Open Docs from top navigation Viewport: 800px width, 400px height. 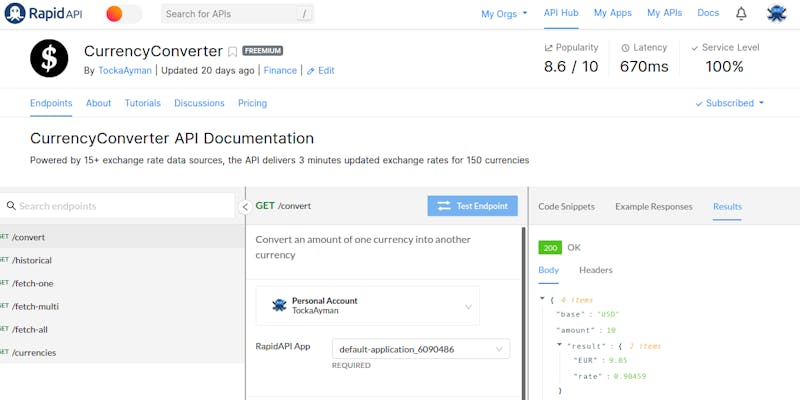click(x=708, y=13)
